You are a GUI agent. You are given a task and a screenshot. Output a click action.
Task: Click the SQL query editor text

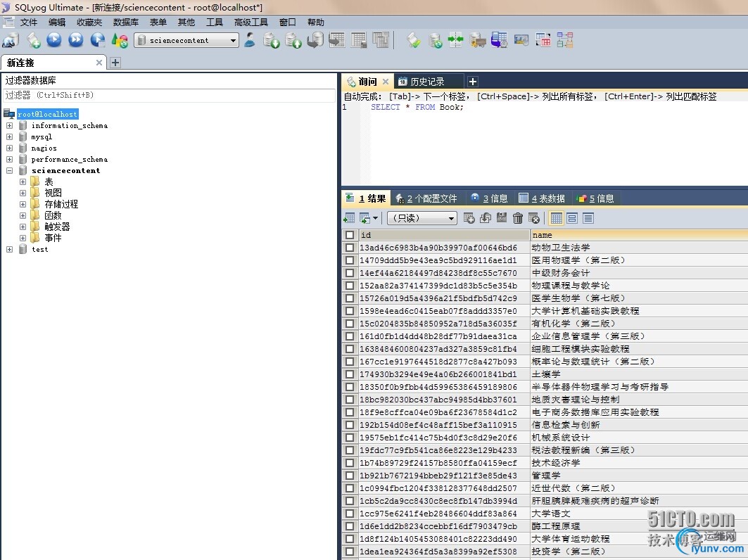[x=417, y=108]
